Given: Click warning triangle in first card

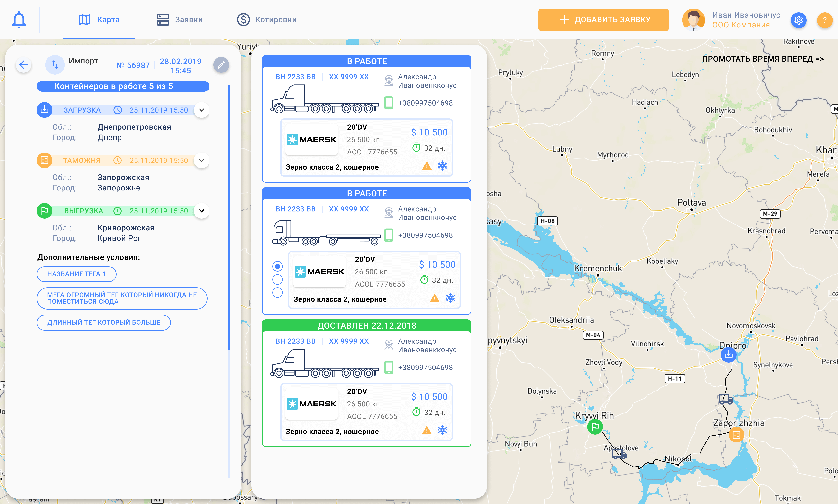Looking at the screenshot, I should [x=427, y=166].
